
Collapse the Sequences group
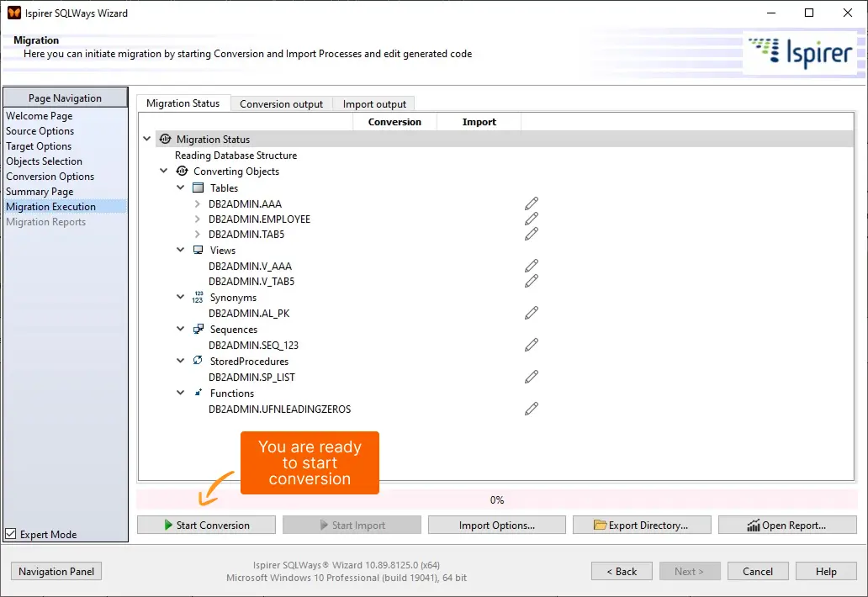point(180,330)
